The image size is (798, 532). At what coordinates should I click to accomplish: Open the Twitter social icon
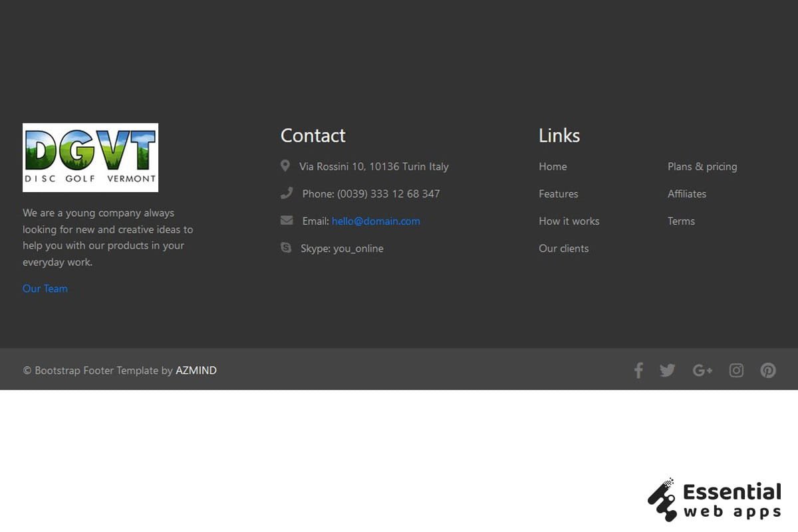click(x=668, y=370)
